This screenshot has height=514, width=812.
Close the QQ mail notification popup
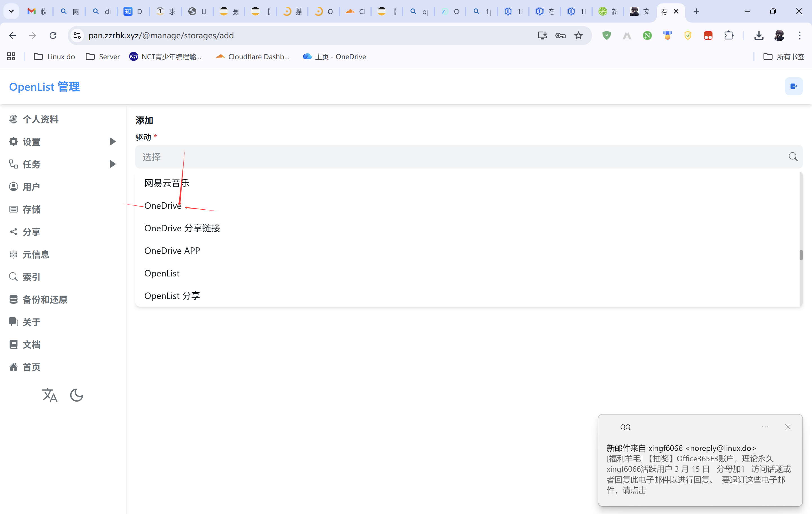tap(787, 427)
